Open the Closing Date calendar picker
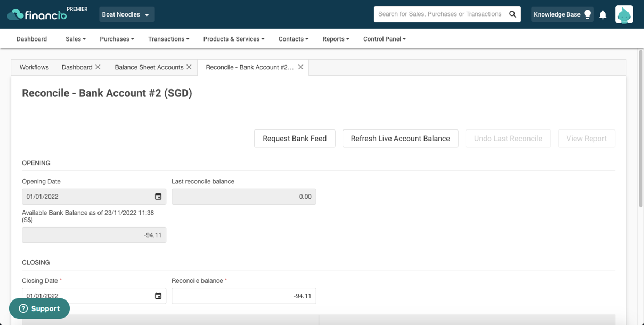Viewport: 644px width, 325px height. (158, 295)
